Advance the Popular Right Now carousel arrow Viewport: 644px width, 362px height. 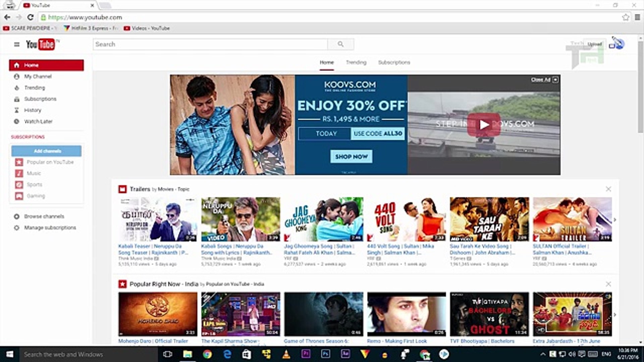615,314
